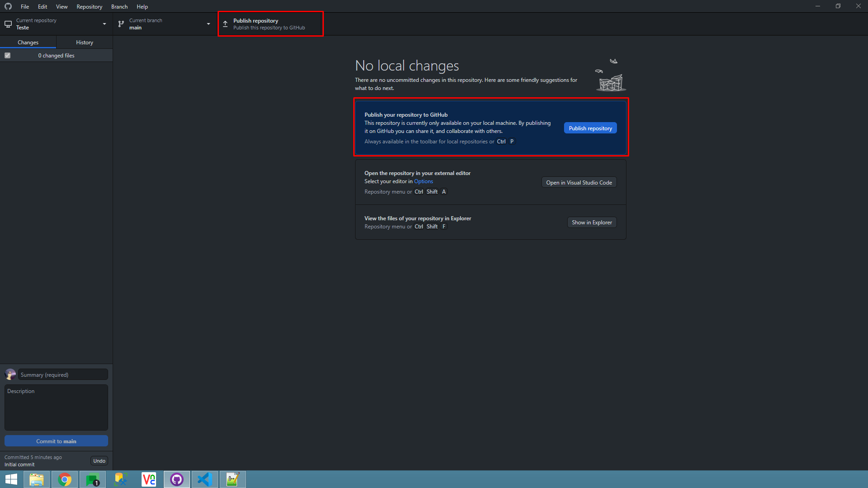This screenshot has width=868, height=488.
Task: Click 'Open the repository in your external editor' text
Action: click(x=417, y=173)
